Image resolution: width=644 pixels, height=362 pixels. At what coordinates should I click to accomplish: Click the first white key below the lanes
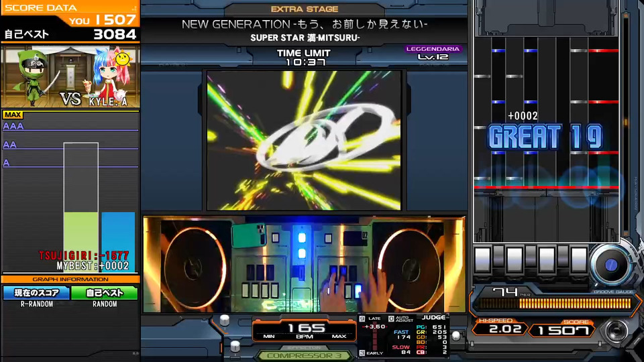[x=482, y=259]
